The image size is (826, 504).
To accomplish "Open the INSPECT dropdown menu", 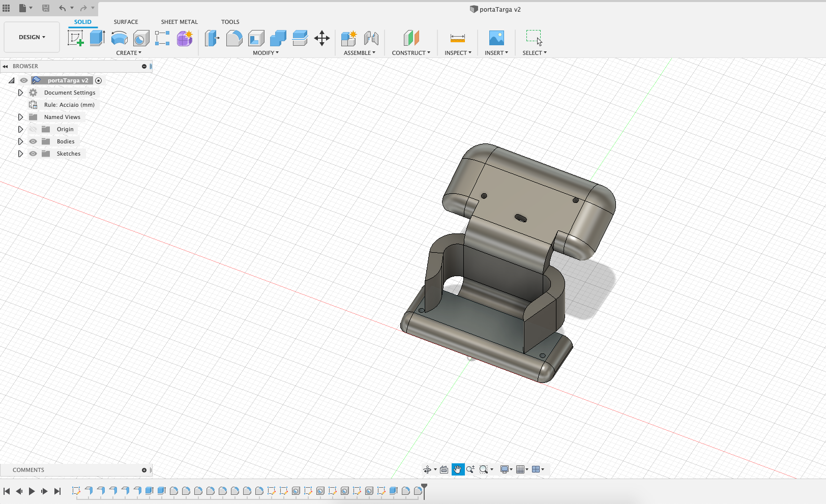I will pos(458,53).
